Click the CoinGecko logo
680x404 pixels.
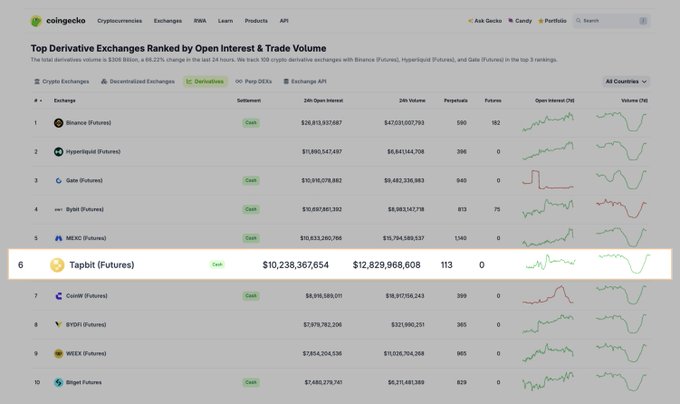tap(58, 21)
